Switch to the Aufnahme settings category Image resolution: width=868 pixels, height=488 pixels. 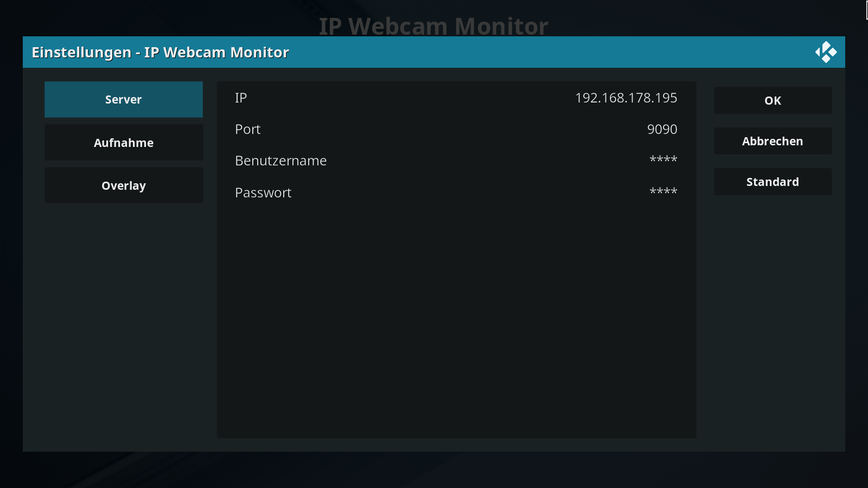[x=124, y=143]
